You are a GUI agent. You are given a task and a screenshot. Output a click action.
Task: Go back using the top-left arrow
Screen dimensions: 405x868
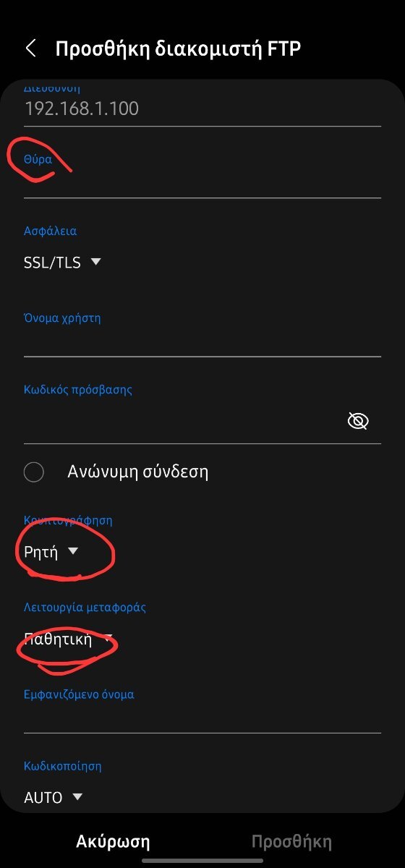[x=30, y=48]
